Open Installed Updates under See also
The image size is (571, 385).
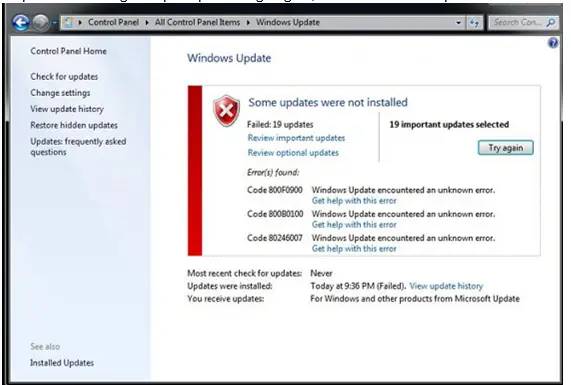pyautogui.click(x=62, y=363)
